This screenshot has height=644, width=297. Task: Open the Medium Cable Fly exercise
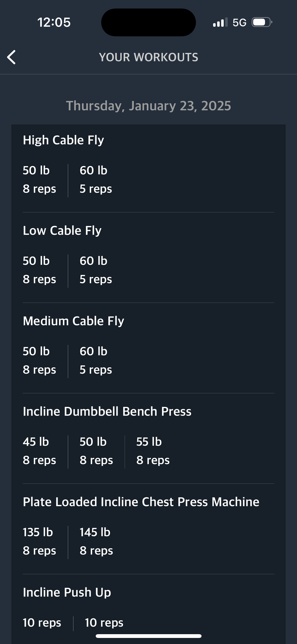(74, 321)
